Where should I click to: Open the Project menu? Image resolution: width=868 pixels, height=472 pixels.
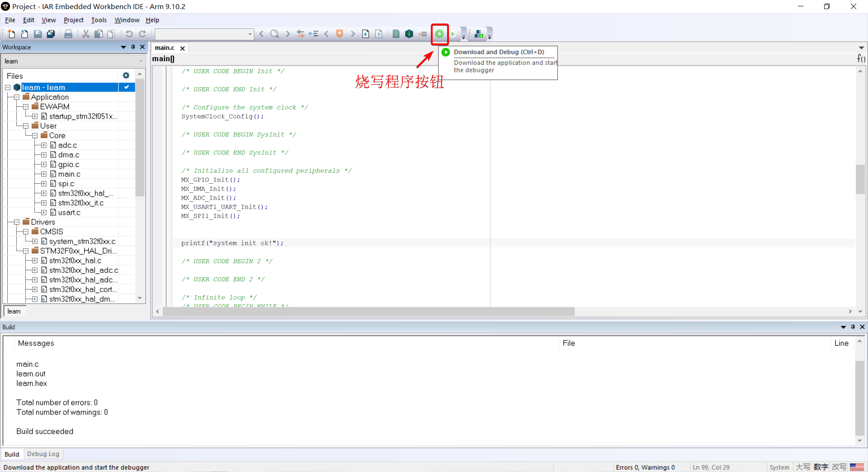[x=73, y=20]
